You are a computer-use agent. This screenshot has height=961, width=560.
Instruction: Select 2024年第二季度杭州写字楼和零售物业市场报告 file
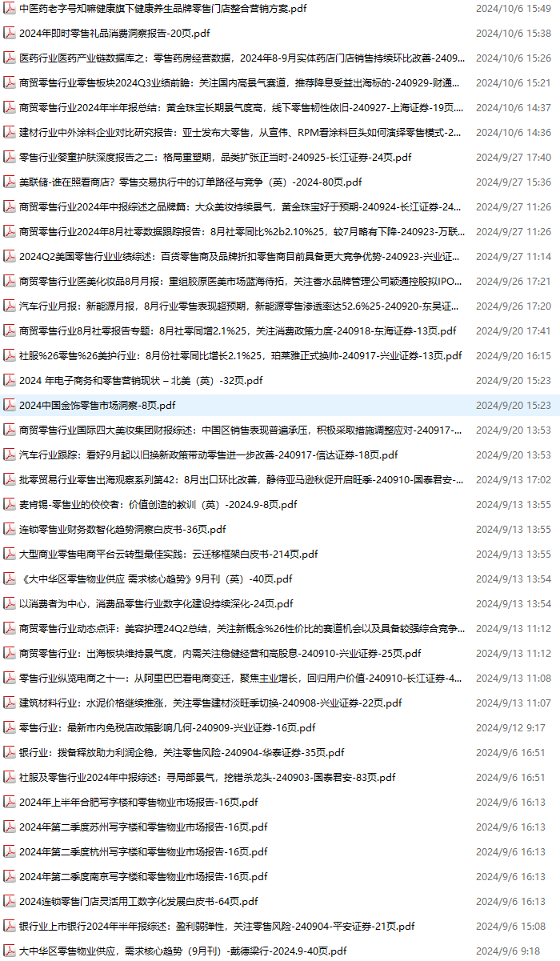(143, 852)
